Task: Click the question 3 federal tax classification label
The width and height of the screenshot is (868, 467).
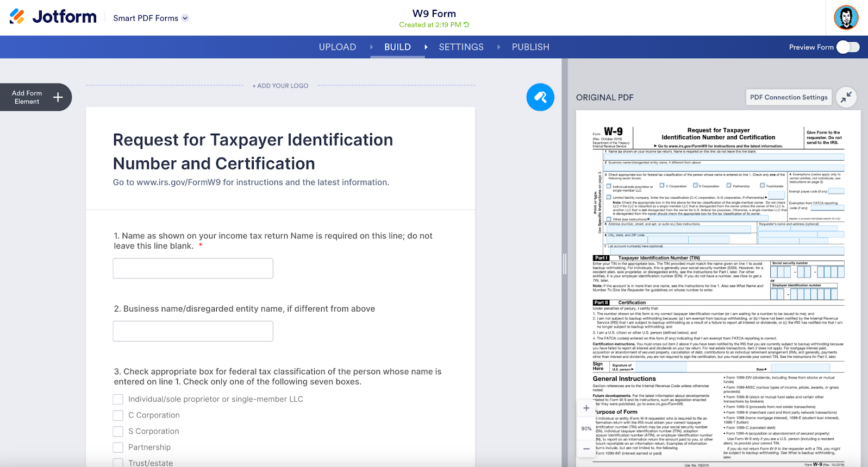Action: 278,376
